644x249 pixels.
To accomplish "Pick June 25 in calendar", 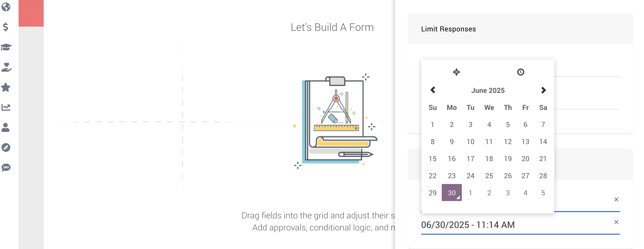I will tap(489, 176).
